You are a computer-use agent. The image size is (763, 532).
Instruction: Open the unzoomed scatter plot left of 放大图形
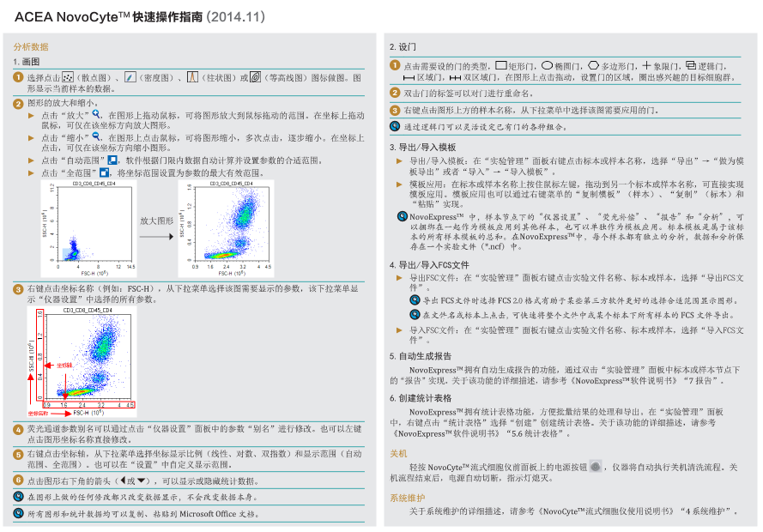(x=89, y=228)
